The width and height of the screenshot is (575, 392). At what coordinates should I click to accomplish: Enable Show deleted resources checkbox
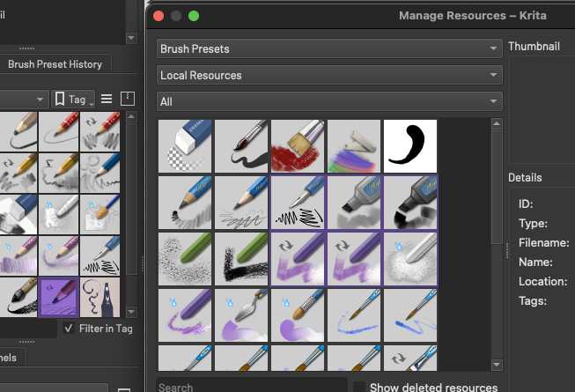[359, 388]
